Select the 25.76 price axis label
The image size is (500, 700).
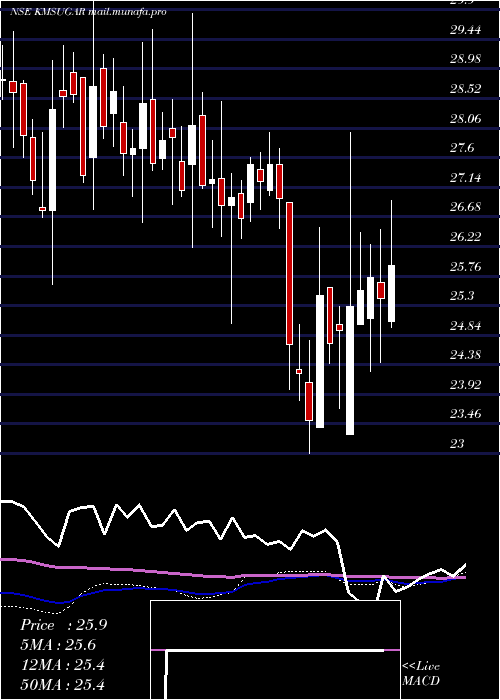click(466, 267)
